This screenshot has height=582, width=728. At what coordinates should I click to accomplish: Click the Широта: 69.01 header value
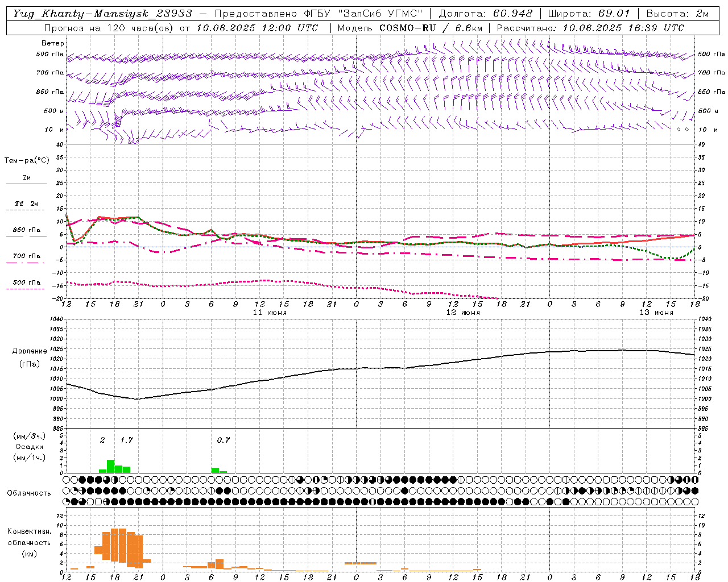(x=589, y=14)
